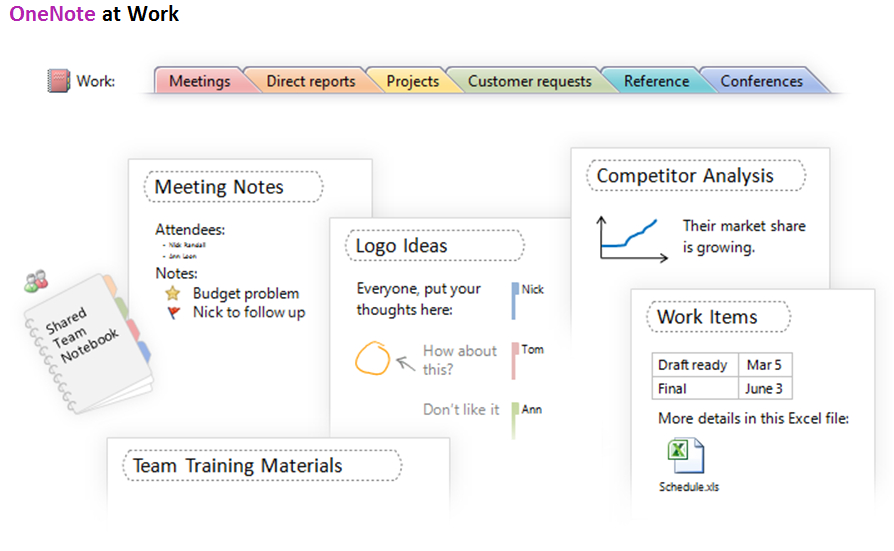Image resolution: width=894 pixels, height=551 pixels.
Task: Switch to the Reference tab
Action: pos(656,81)
